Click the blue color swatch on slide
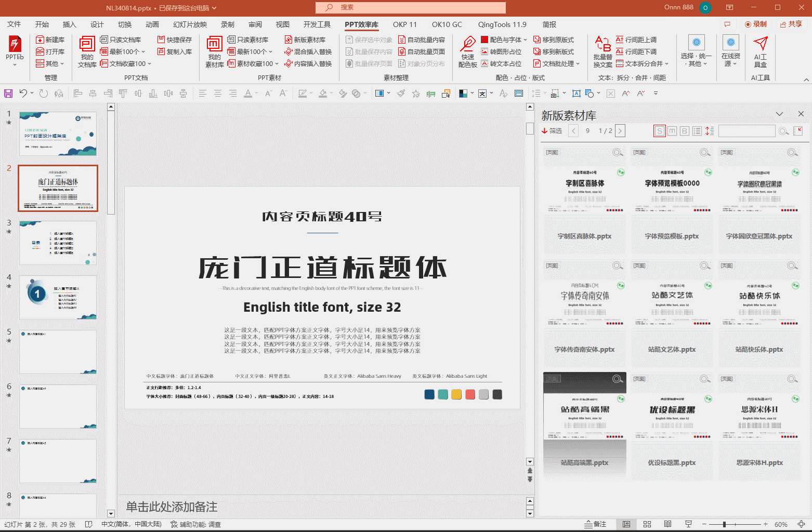This screenshot has width=812, height=532. coord(429,394)
